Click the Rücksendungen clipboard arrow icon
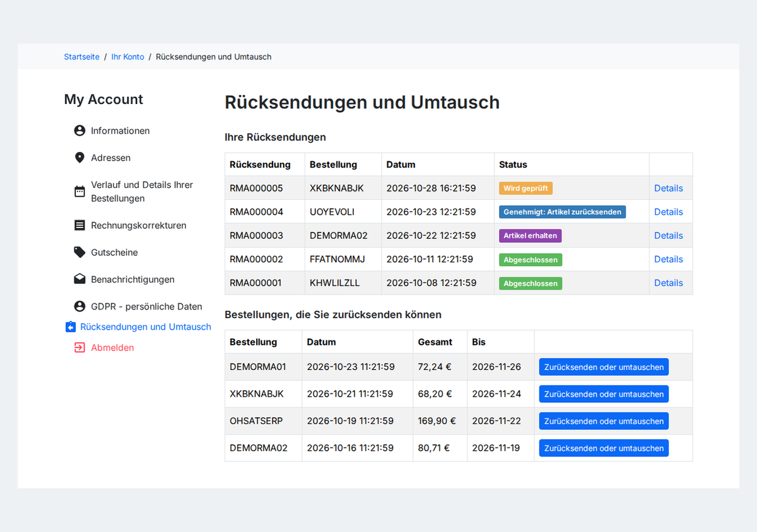The image size is (757, 532). tap(71, 327)
